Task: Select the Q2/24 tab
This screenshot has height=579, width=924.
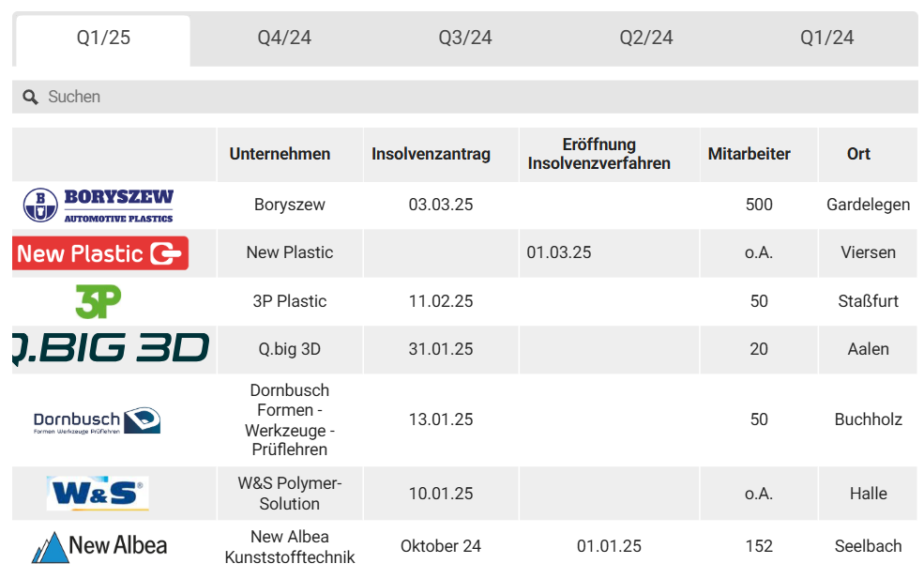Action: [646, 38]
